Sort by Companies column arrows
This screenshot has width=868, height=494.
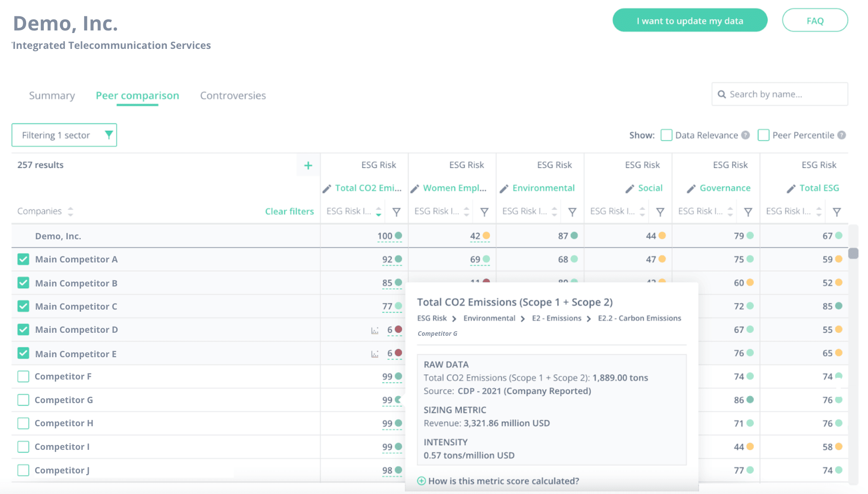point(70,211)
